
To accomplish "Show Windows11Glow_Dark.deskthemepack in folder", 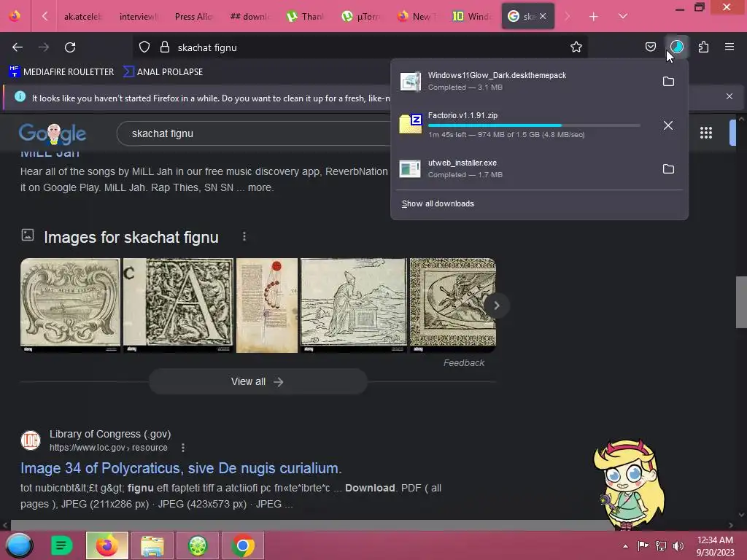I will click(x=668, y=82).
